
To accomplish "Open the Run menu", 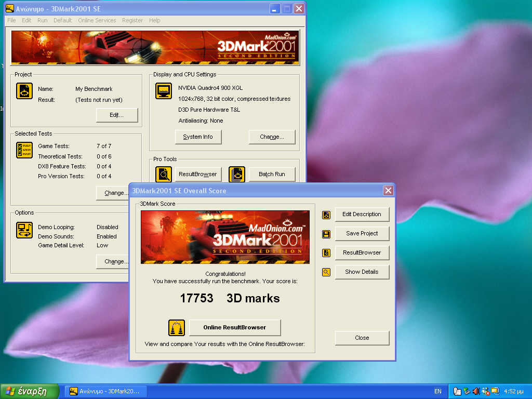I will tap(43, 20).
